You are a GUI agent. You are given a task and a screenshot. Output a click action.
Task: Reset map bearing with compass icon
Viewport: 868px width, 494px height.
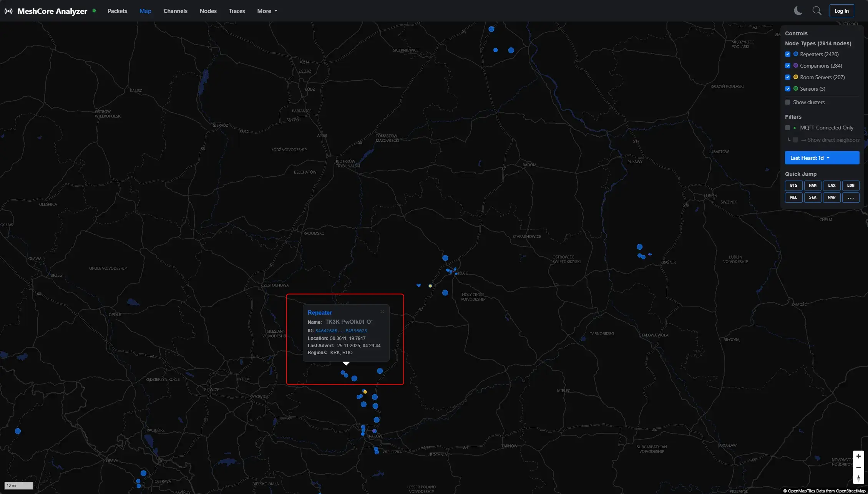[x=858, y=479]
